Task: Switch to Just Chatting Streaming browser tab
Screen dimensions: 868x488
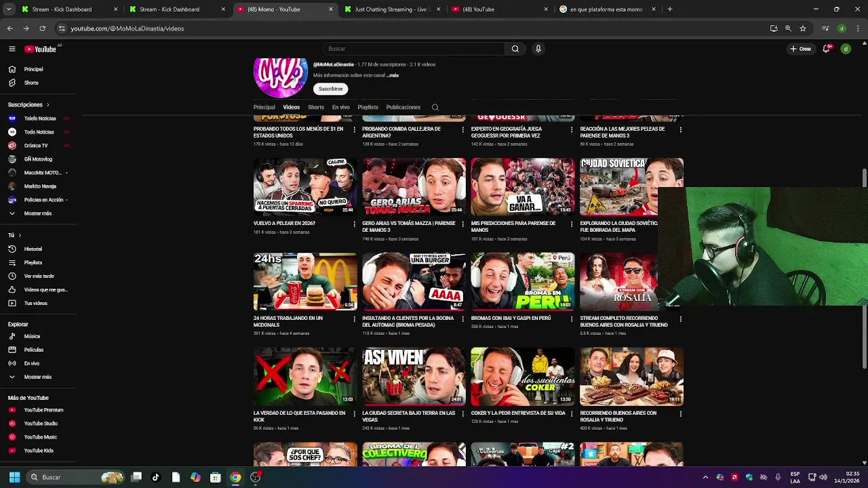Action: tap(392, 9)
